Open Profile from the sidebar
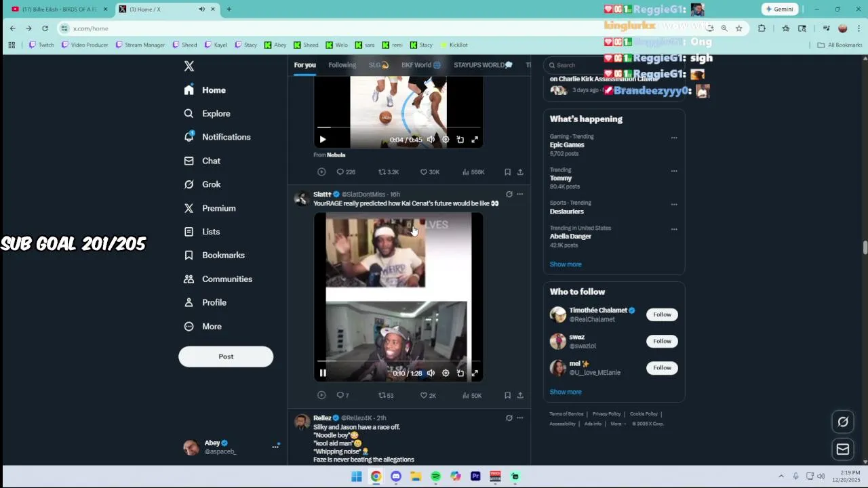Viewport: 868px width, 488px height. pyautogui.click(x=205, y=302)
